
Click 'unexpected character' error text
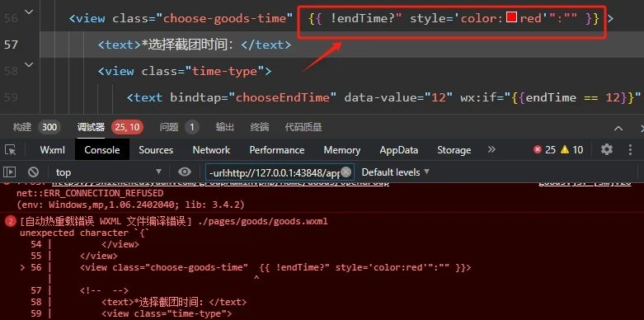84,233
